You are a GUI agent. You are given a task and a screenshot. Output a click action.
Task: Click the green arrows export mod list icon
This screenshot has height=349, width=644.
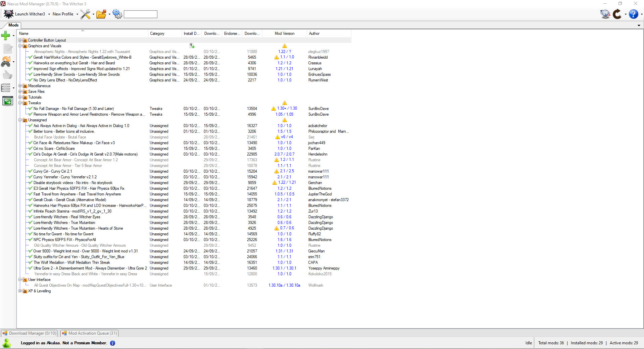[x=7, y=101]
